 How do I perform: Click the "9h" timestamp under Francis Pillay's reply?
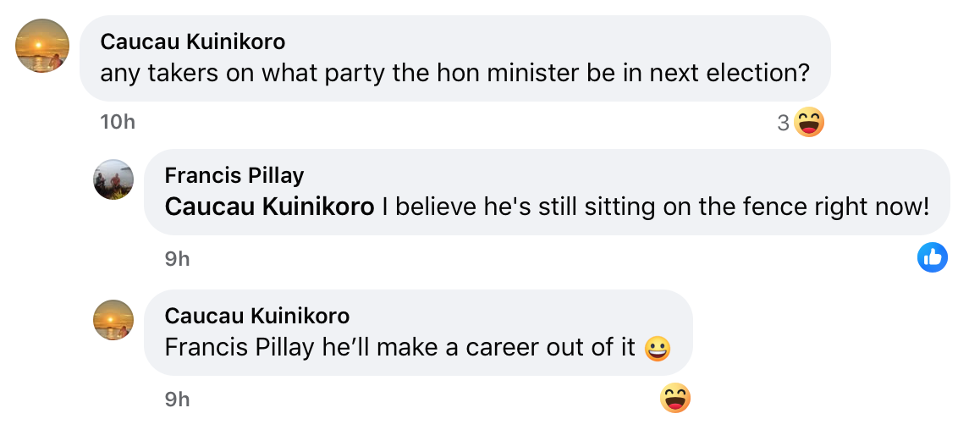[177, 259]
